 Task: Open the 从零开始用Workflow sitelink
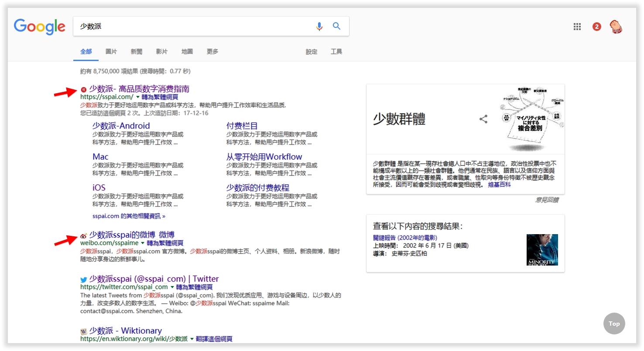click(264, 157)
